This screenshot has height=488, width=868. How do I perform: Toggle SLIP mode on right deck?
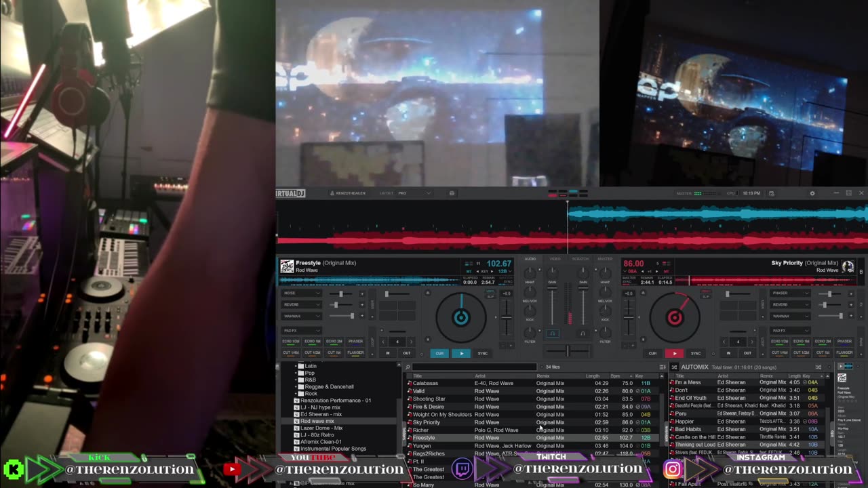706,297
